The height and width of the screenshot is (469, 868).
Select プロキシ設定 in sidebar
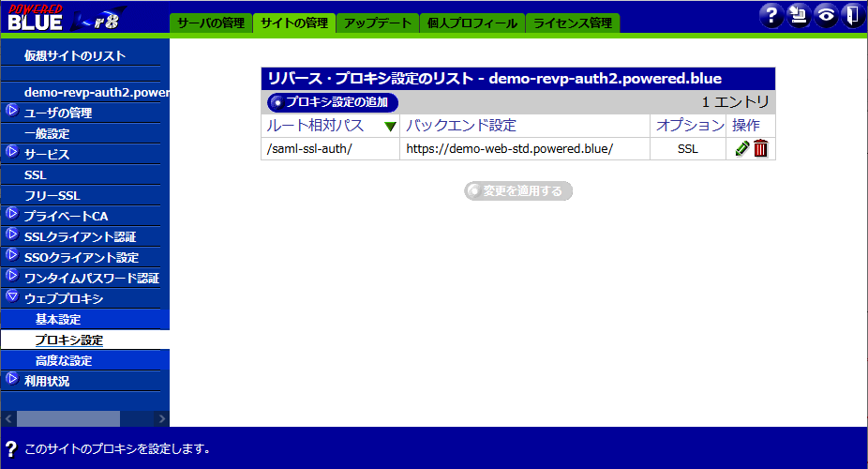[69, 340]
